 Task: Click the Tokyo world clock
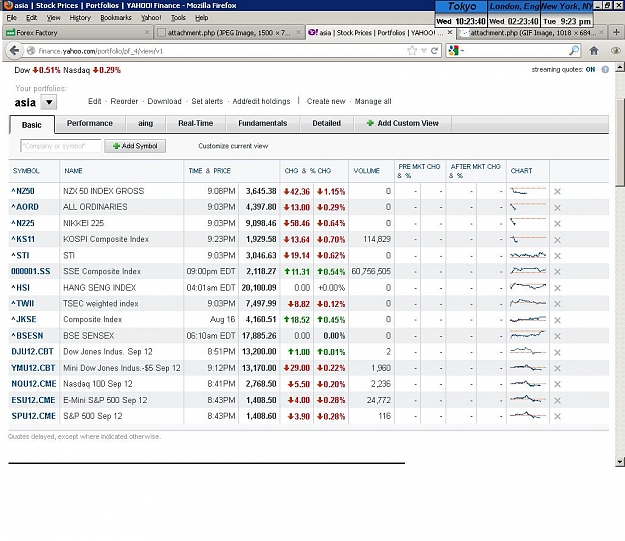461,14
